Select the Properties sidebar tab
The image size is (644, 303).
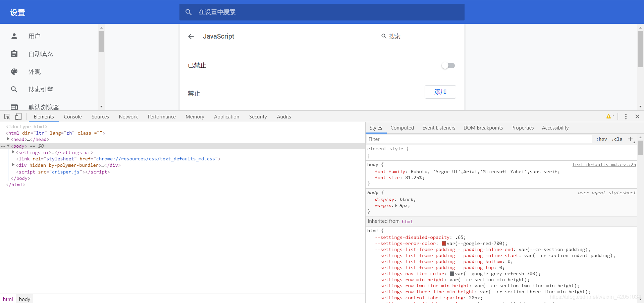click(x=522, y=128)
